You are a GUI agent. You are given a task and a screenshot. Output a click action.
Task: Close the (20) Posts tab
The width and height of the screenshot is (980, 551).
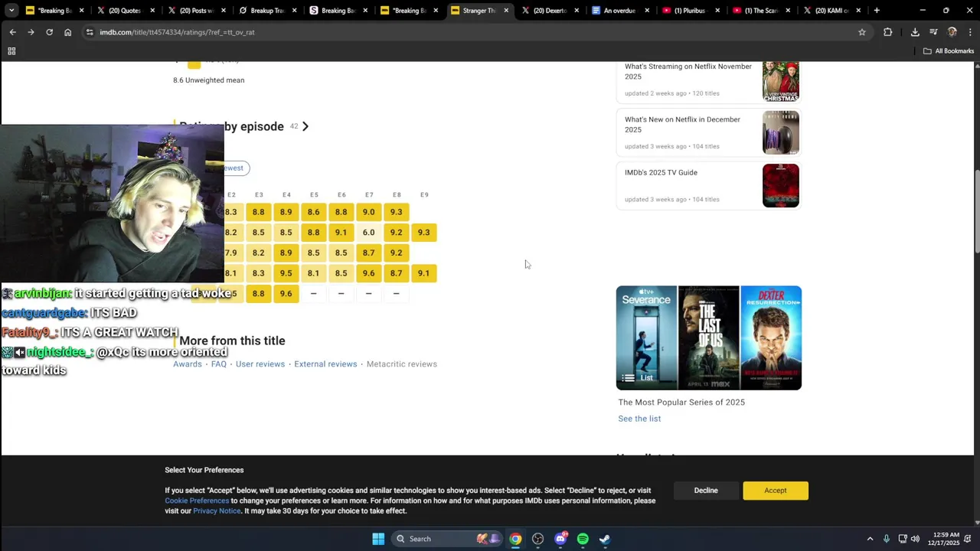(223, 11)
